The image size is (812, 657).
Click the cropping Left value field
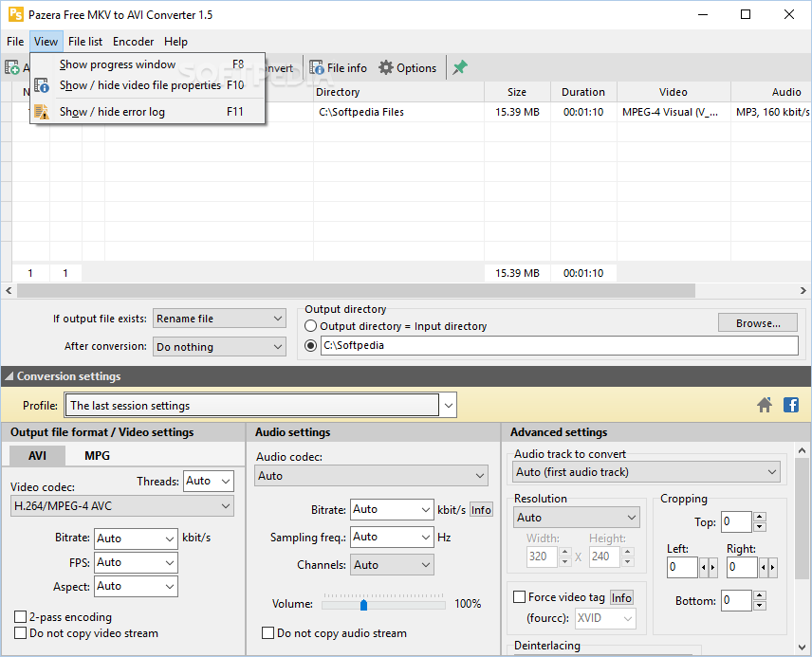pyautogui.click(x=682, y=567)
